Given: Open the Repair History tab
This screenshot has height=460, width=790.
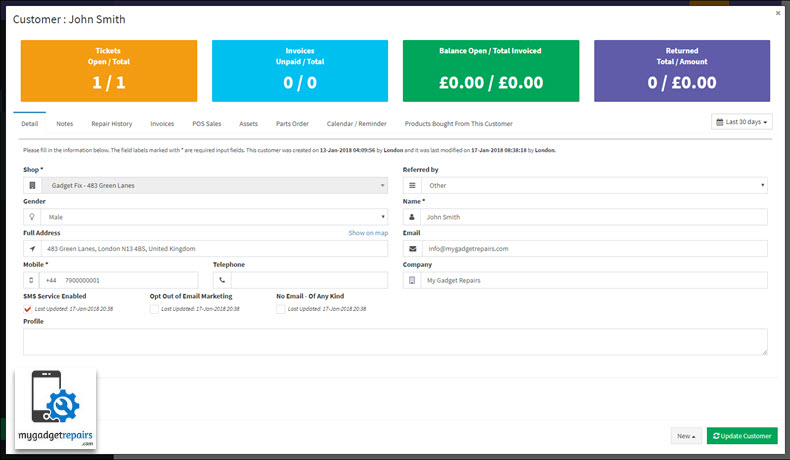Looking at the screenshot, I should [x=111, y=123].
